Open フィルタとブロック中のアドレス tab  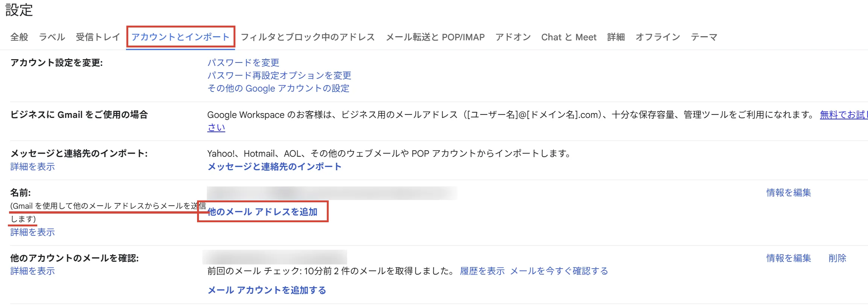tap(308, 37)
